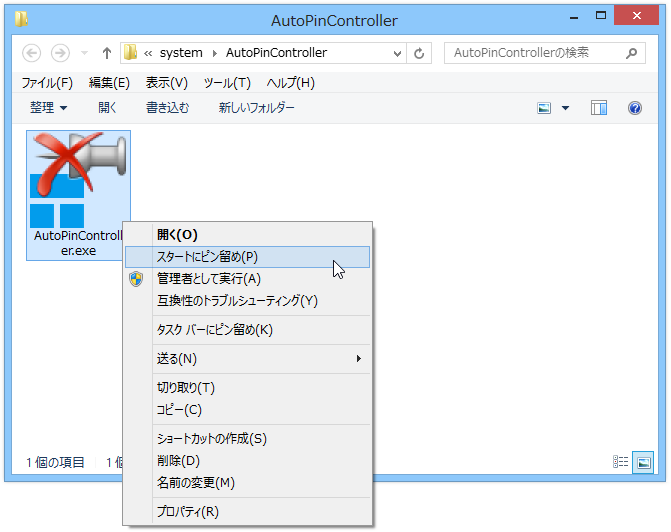Choose 名前の変更(M)
Image resolution: width=671 pixels, height=532 pixels.
(248, 483)
